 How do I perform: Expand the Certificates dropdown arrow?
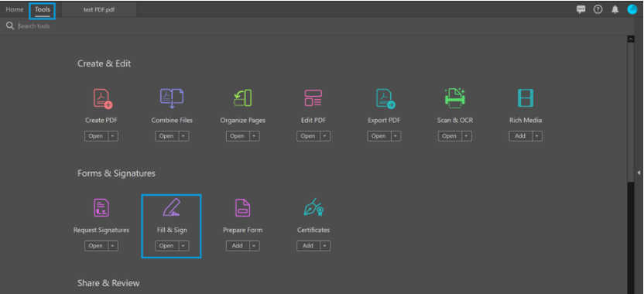[325, 245]
